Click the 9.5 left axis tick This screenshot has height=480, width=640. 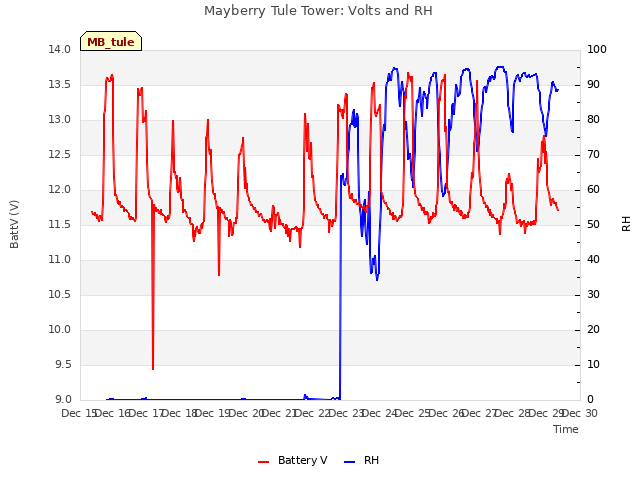(63, 365)
